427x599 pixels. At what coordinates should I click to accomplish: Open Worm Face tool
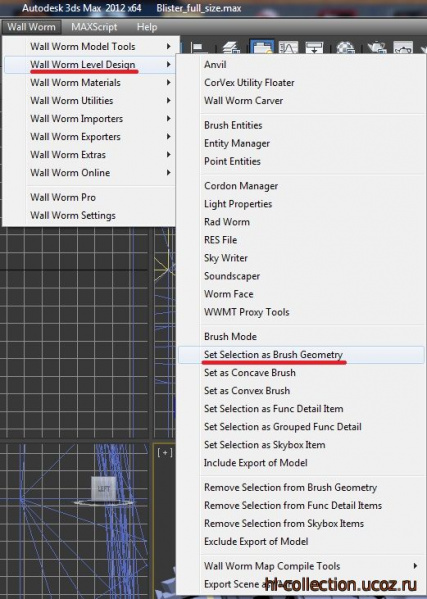click(x=229, y=294)
